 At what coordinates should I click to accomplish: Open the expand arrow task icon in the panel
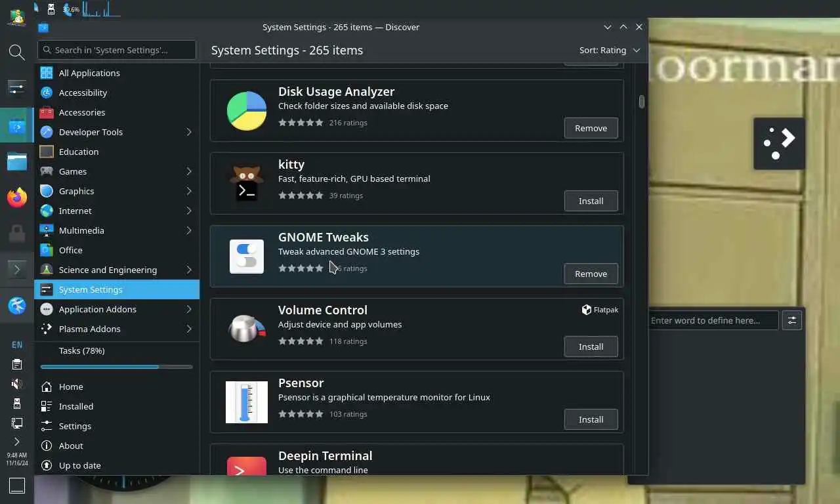17,269
